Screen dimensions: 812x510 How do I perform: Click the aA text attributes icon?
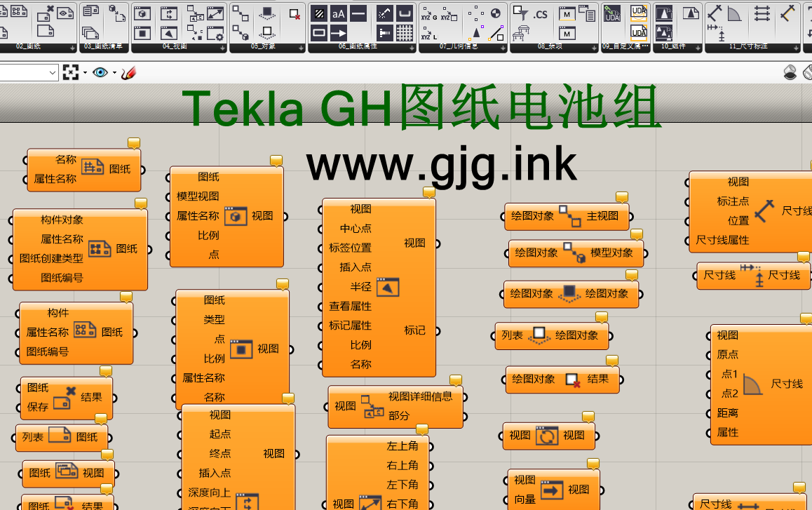click(x=339, y=14)
